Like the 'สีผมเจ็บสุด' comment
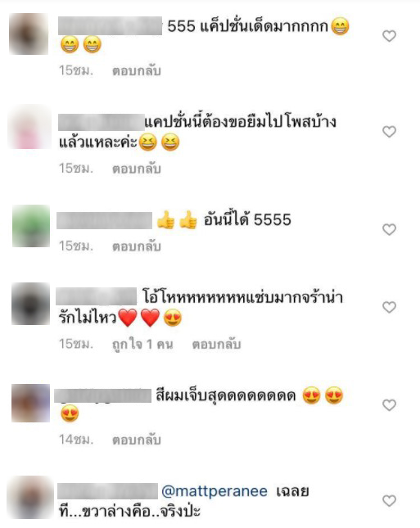 [x=390, y=405]
